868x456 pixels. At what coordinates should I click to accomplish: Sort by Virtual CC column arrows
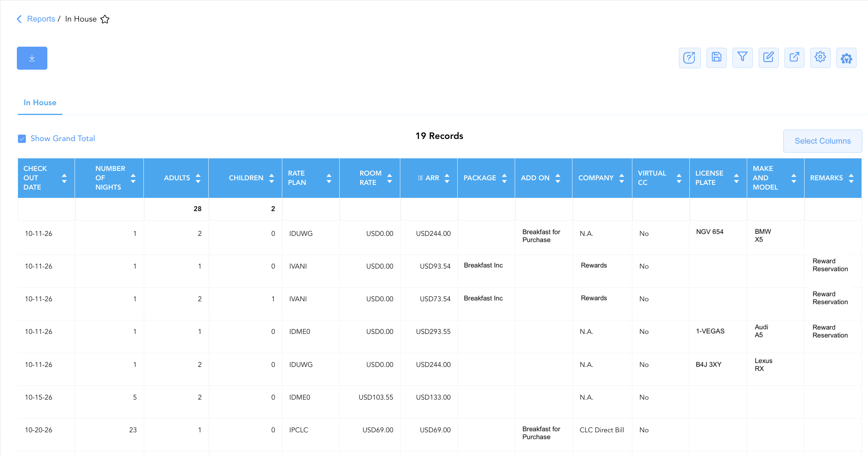(679, 178)
